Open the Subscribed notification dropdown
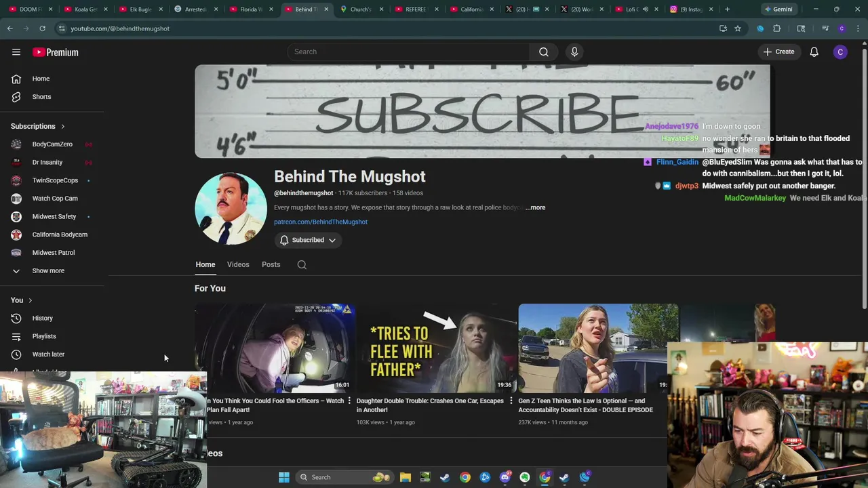This screenshot has width=868, height=488. coord(308,240)
